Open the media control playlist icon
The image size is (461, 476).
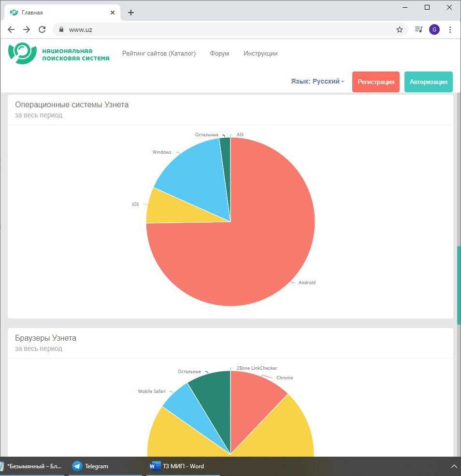419,29
